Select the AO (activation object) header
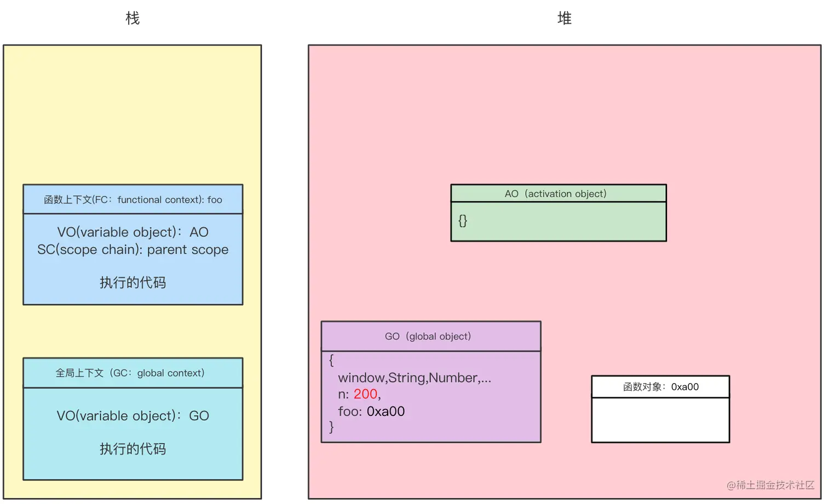This screenshot has height=504, width=828. pyautogui.click(x=559, y=193)
